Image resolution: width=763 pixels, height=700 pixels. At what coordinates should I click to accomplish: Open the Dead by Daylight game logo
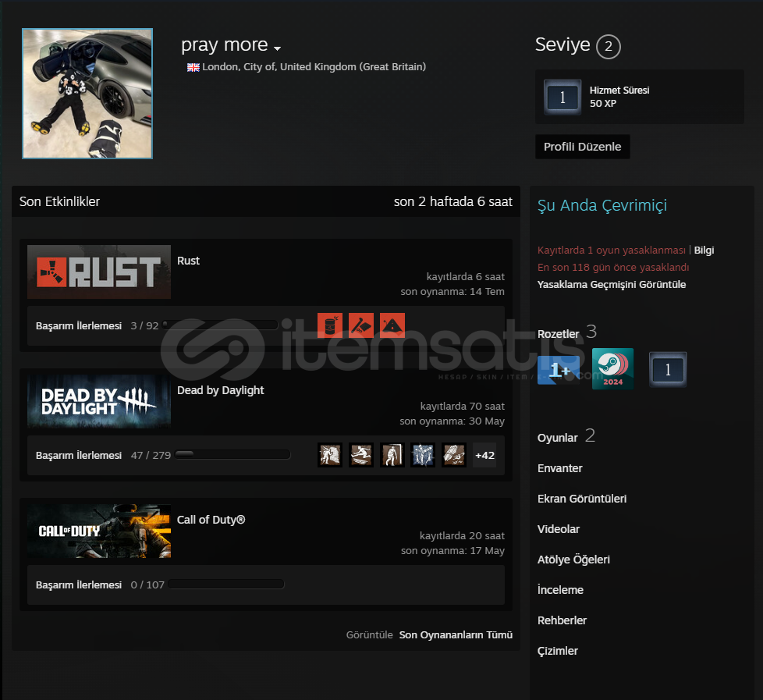[99, 401]
